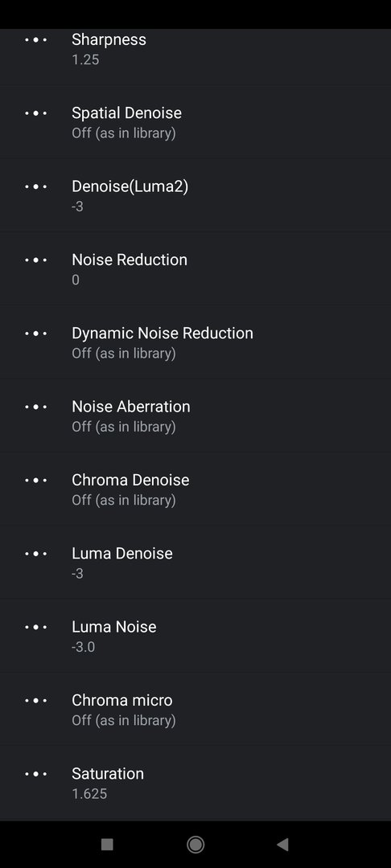Edit the Luma Noise value

click(195, 636)
